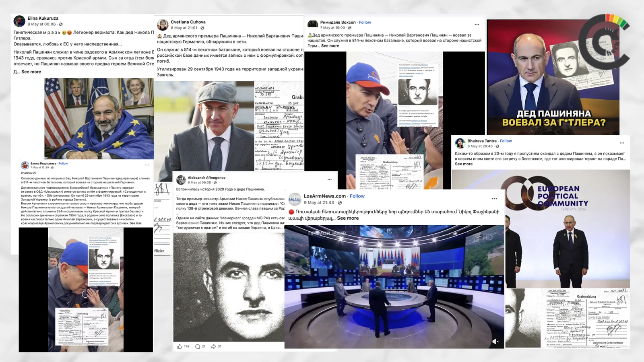Expand LosArmNews post text via See more

point(348,218)
